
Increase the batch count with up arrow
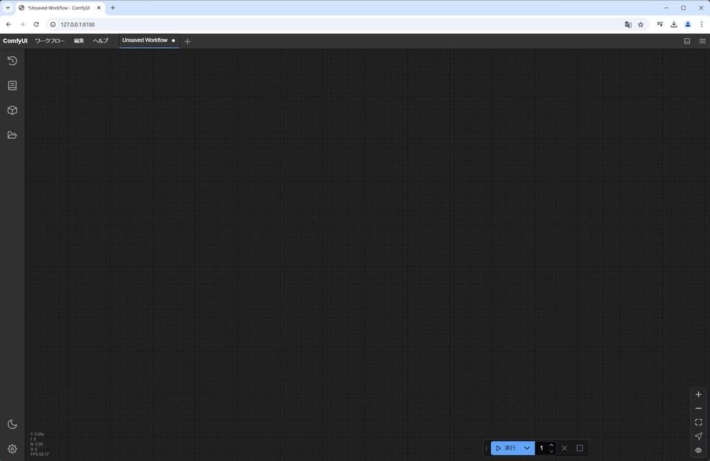tap(551, 445)
